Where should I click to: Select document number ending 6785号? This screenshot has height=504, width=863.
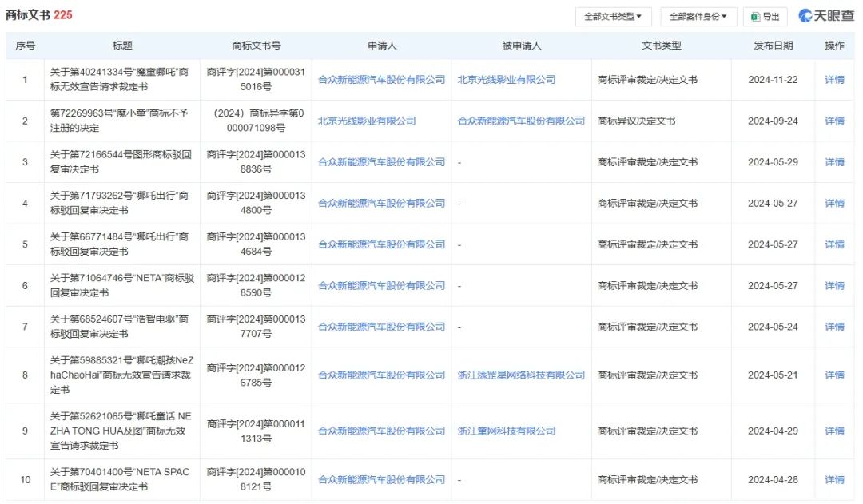click(256, 375)
